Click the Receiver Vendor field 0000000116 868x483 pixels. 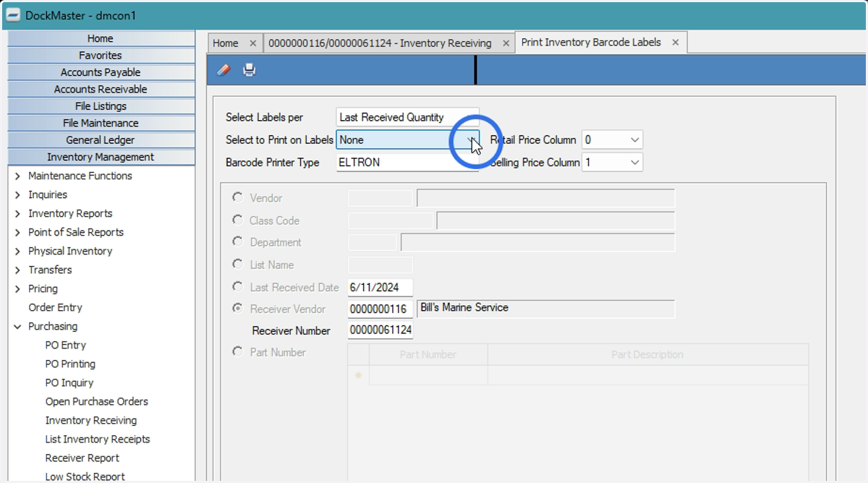(380, 309)
